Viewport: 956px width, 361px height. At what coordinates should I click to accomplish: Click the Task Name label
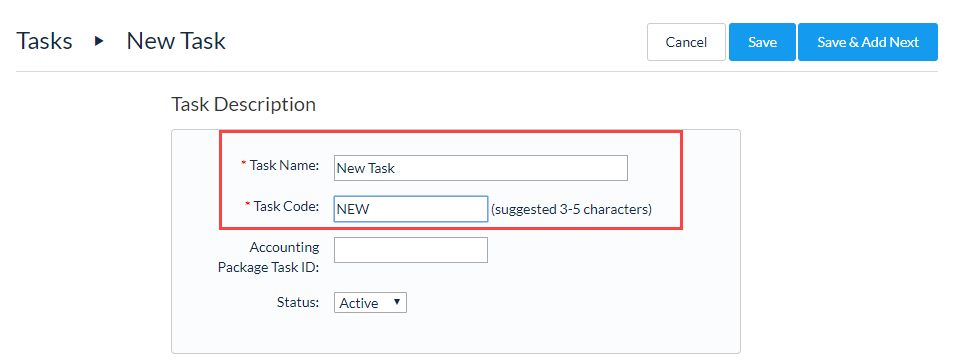click(x=284, y=165)
